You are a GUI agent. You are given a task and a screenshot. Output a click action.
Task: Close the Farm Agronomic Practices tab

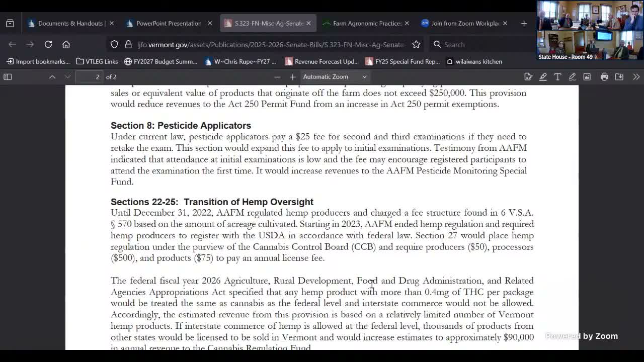407,23
